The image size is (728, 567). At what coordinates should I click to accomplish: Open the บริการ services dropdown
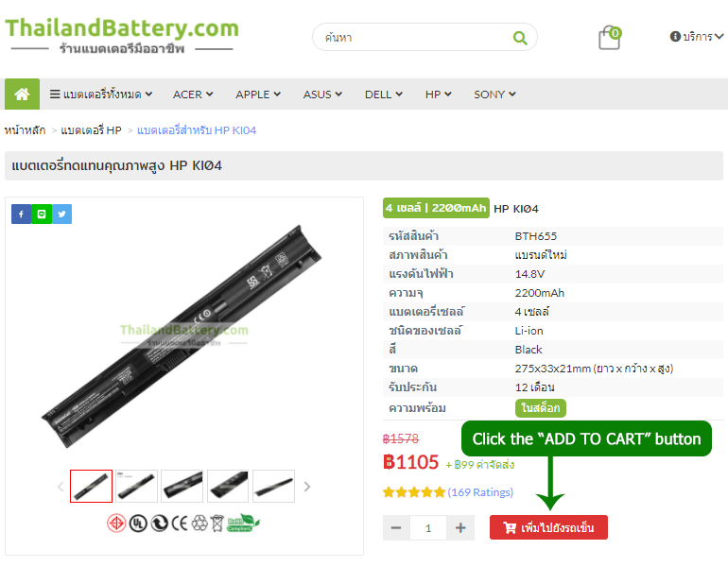coord(697,36)
